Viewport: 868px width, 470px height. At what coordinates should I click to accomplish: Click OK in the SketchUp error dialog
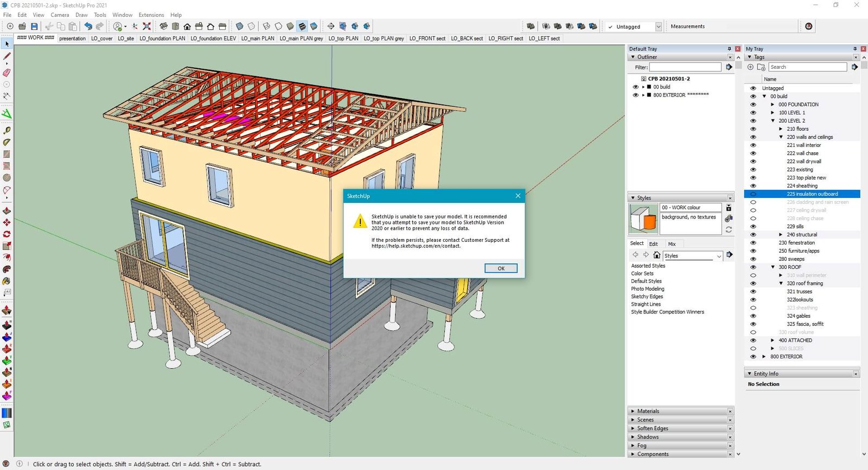pyautogui.click(x=501, y=268)
